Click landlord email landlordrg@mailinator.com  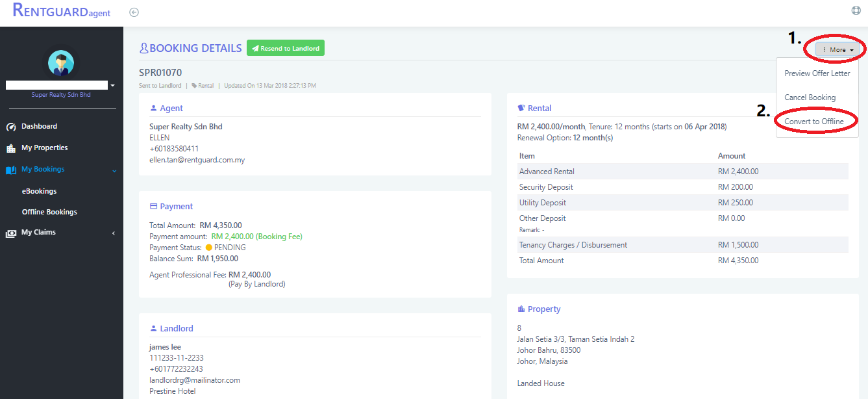[x=195, y=380]
